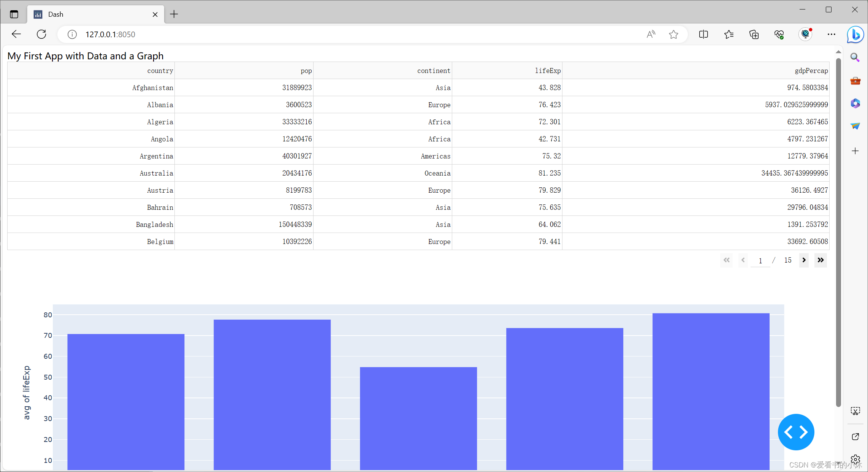The height and width of the screenshot is (472, 868).
Task: Jump to the last table page
Action: point(820,260)
